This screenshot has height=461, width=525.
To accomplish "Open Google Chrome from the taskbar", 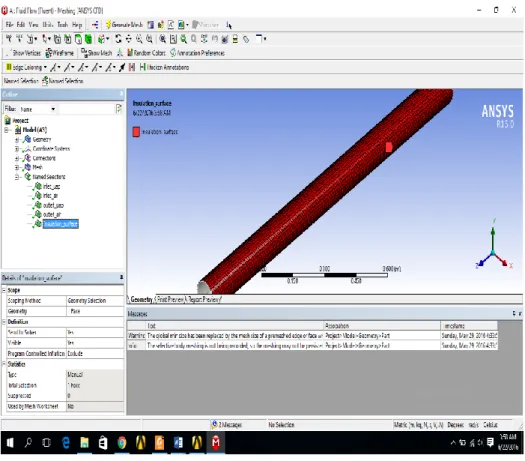I will coord(122,443).
